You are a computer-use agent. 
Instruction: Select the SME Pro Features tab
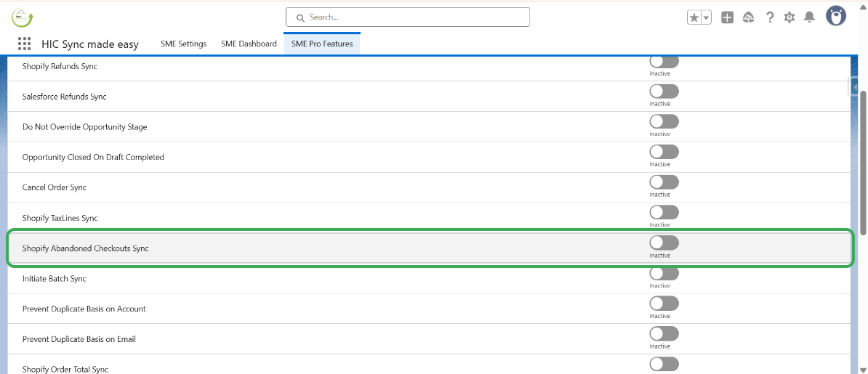[322, 44]
